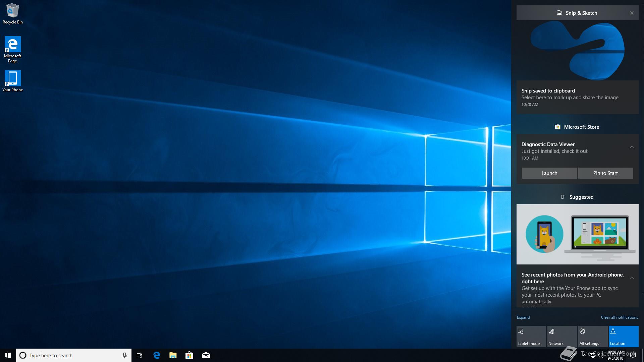Expand the quick actions panel
The width and height of the screenshot is (644, 362).
tap(523, 317)
